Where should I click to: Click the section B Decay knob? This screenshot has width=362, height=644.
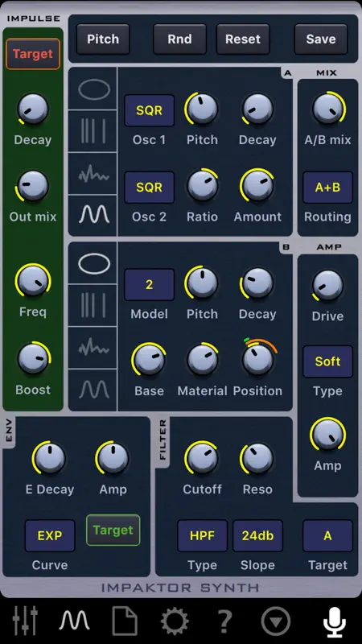pyautogui.click(x=257, y=283)
